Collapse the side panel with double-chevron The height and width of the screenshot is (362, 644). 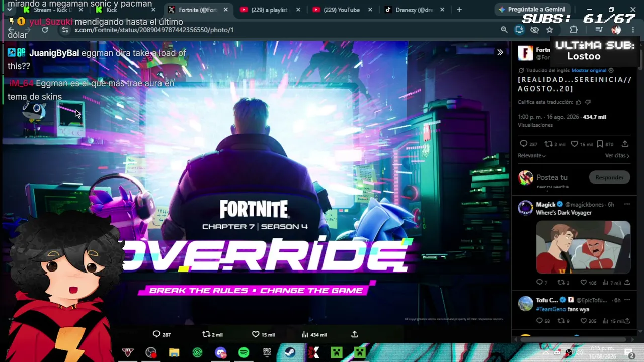click(x=500, y=52)
